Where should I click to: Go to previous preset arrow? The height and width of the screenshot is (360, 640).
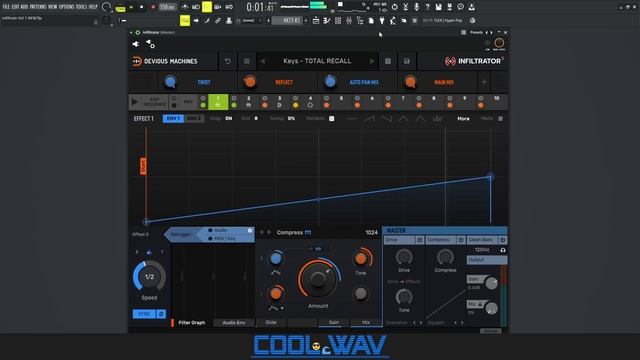click(262, 61)
